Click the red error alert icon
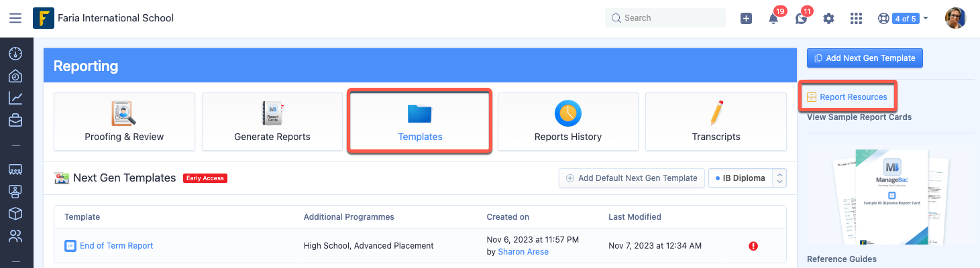This screenshot has height=268, width=980. click(x=753, y=246)
